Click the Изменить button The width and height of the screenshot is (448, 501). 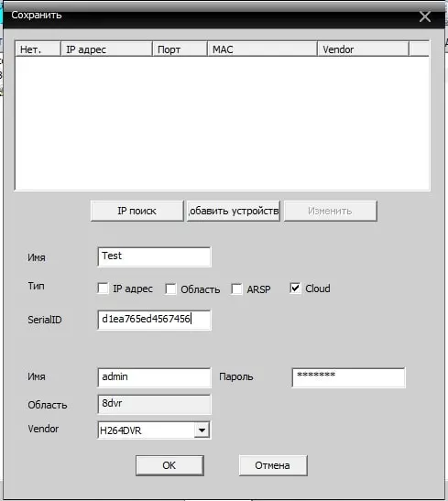pos(331,211)
